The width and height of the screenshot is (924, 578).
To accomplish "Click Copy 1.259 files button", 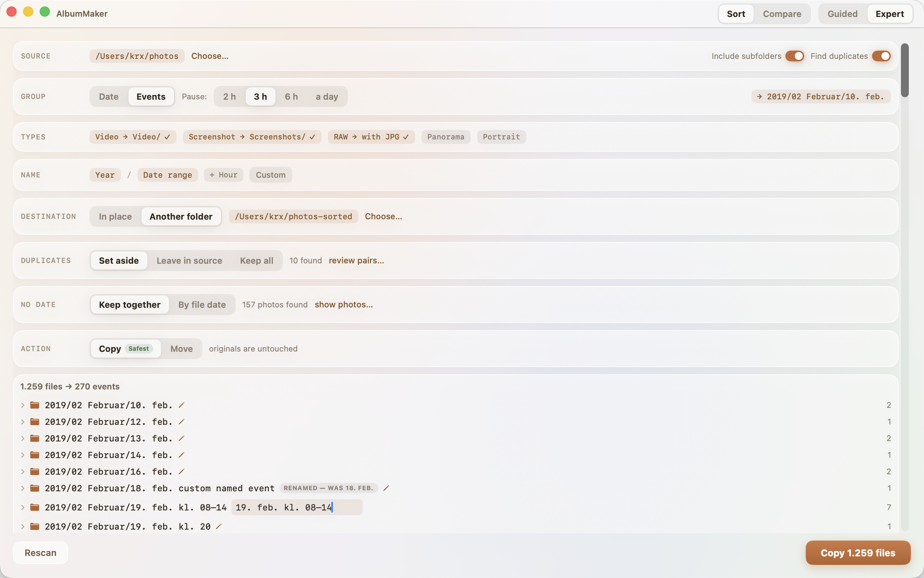I will click(x=858, y=552).
